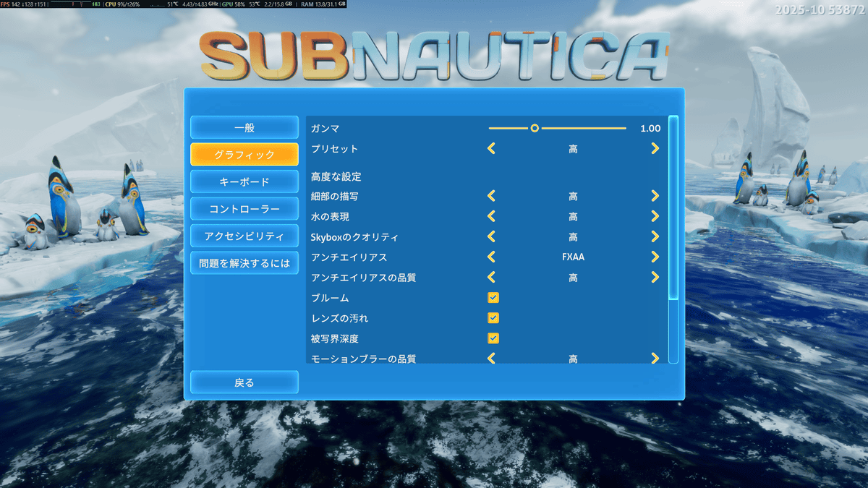Select the グラフィック settings tab

pos(244,154)
